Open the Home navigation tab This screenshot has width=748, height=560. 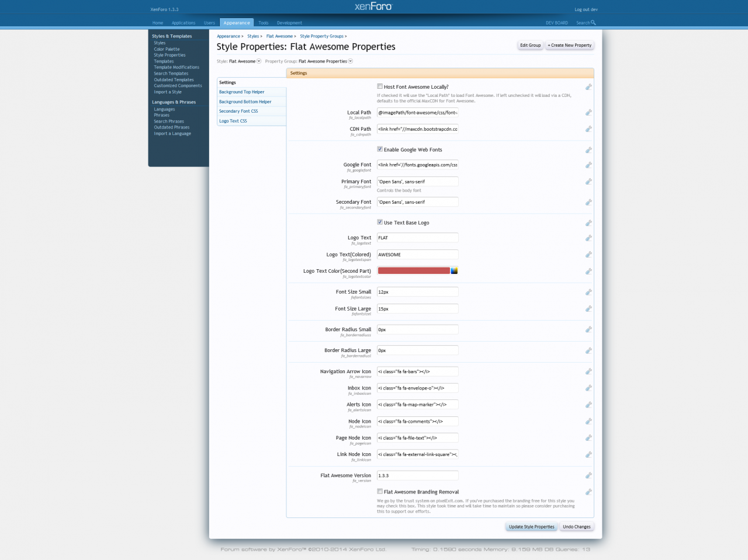tap(158, 23)
